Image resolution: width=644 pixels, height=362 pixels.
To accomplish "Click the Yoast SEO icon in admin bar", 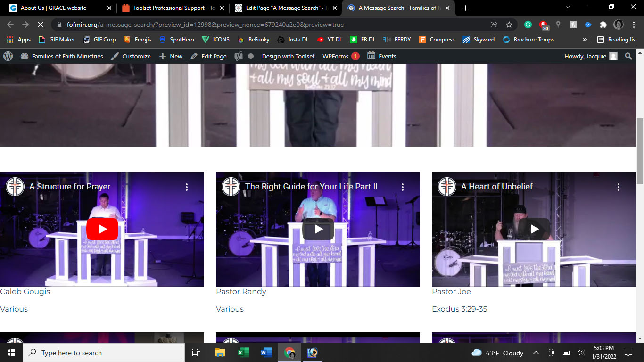I will [239, 56].
